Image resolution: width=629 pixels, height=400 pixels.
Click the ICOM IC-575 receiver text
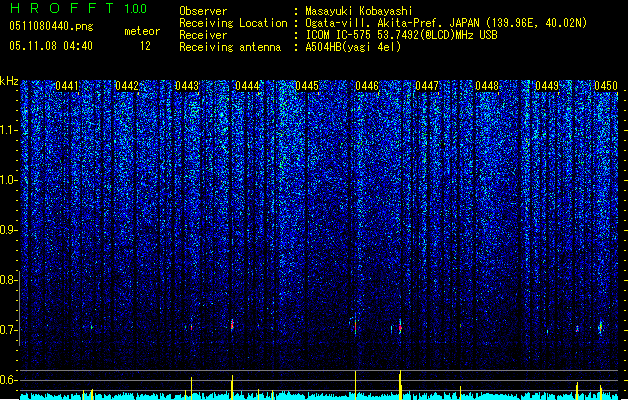point(402,35)
